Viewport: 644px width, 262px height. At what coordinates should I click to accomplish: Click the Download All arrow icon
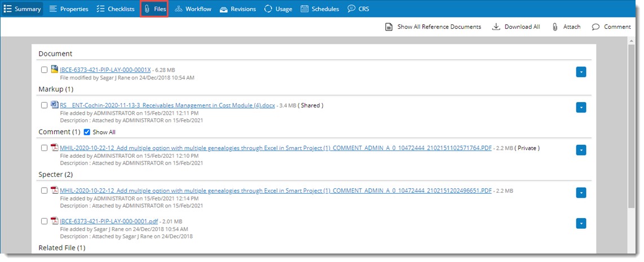496,27
